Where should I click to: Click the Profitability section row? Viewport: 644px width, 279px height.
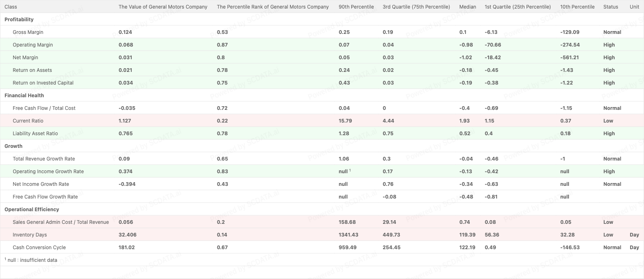19,19
